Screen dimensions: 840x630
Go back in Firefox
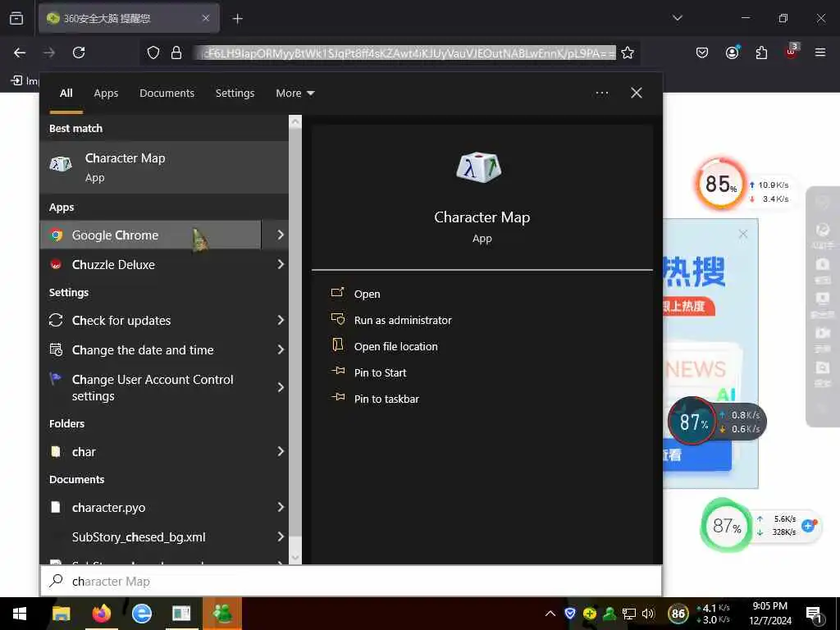tap(20, 52)
